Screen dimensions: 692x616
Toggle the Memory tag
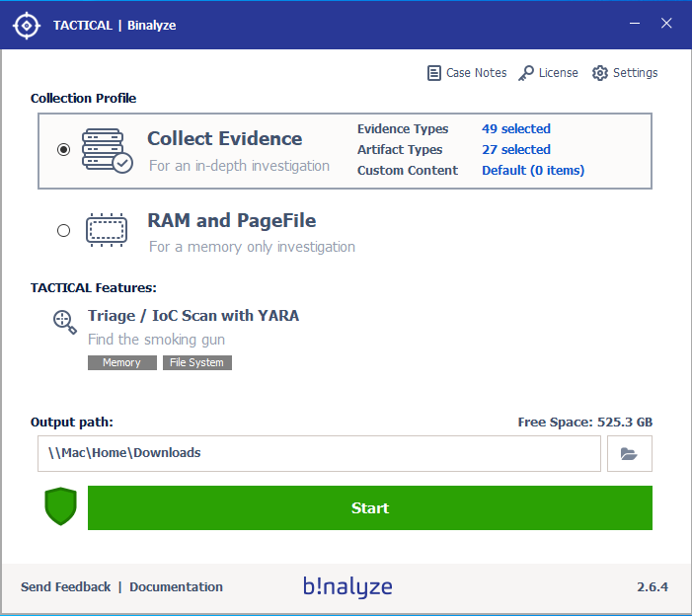coord(121,362)
